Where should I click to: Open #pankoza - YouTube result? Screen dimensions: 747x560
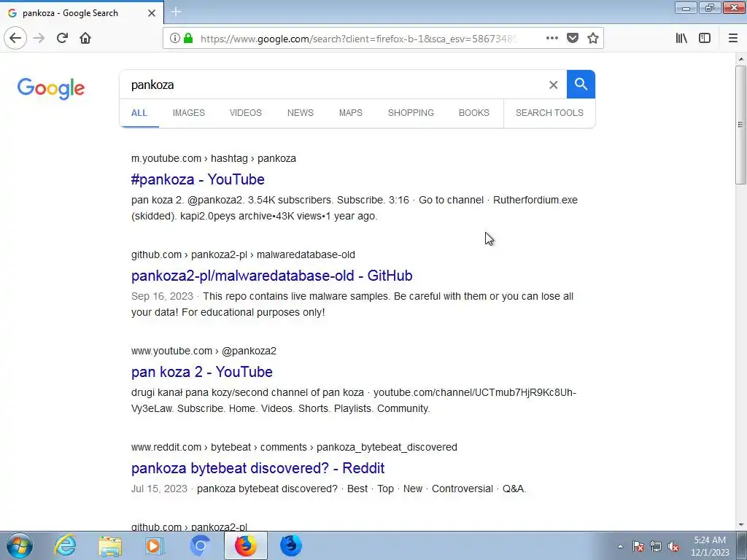[198, 179]
